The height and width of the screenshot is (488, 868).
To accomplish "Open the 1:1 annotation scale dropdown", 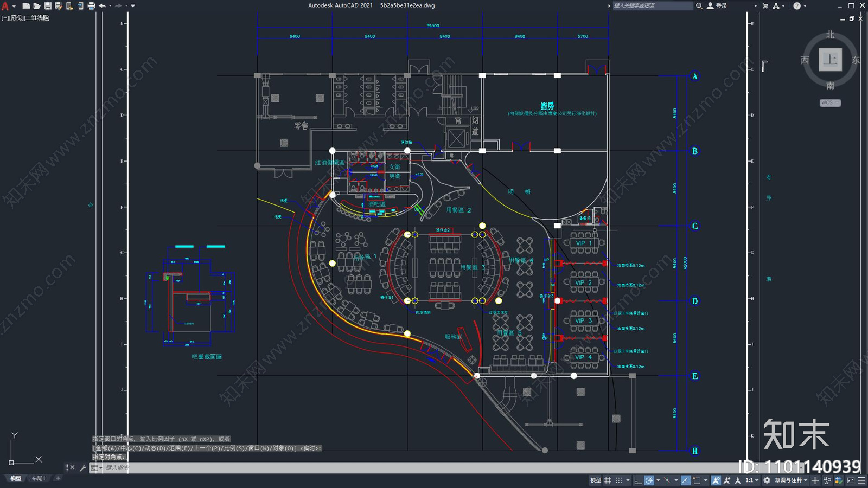I will pos(752,480).
